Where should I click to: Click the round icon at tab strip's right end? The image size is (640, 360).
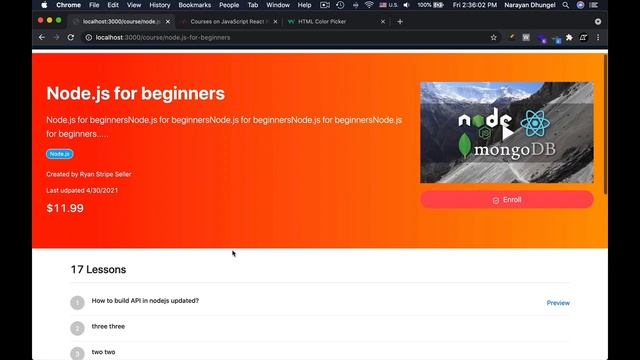click(598, 22)
